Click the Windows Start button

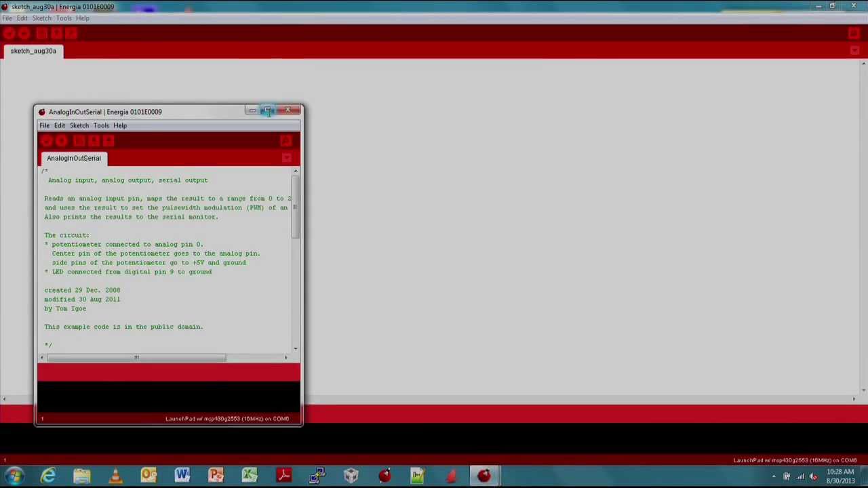14,476
